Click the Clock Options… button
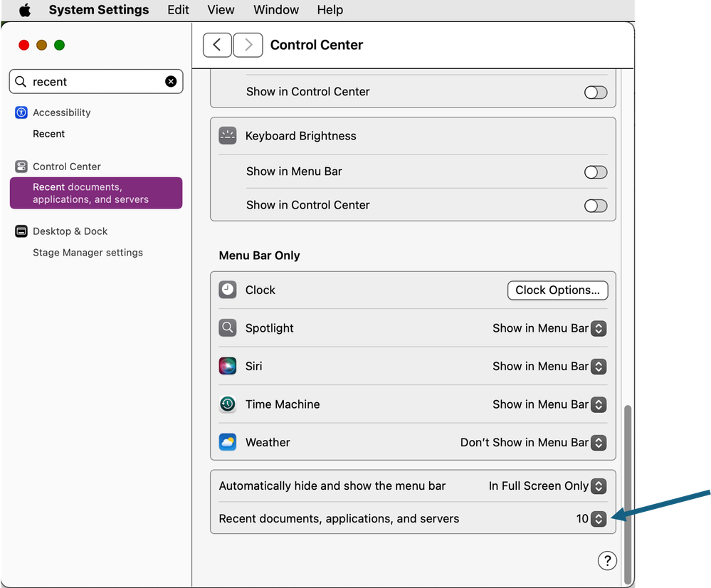The height and width of the screenshot is (588, 711). pos(558,290)
